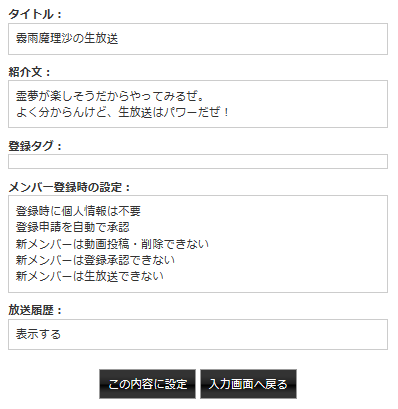Click the 放送履歴 field showing 表示する
Image resolution: width=398 pixels, height=409 pixels.
(198, 334)
